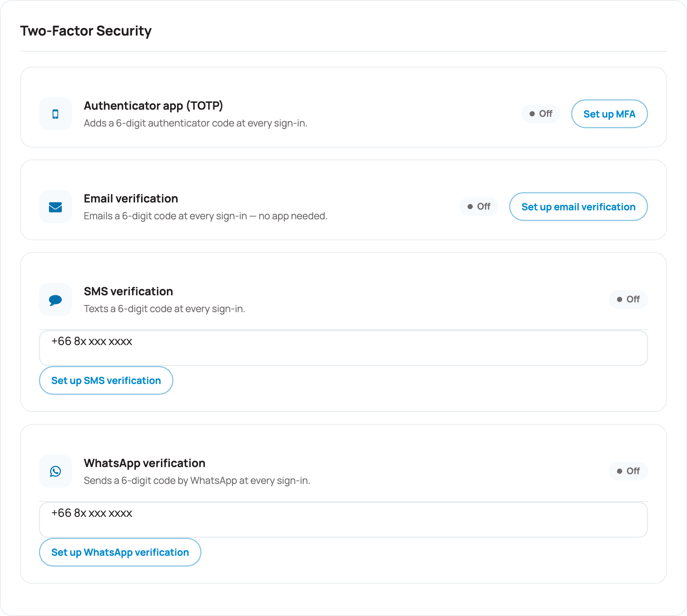Choose Set up SMS verification
This screenshot has width=687, height=616.
pyautogui.click(x=106, y=380)
